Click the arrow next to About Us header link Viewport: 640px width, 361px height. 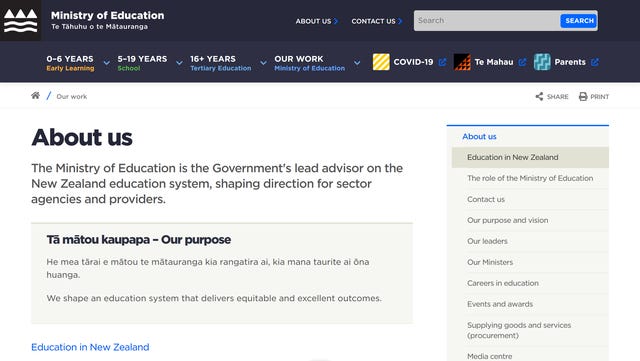336,21
